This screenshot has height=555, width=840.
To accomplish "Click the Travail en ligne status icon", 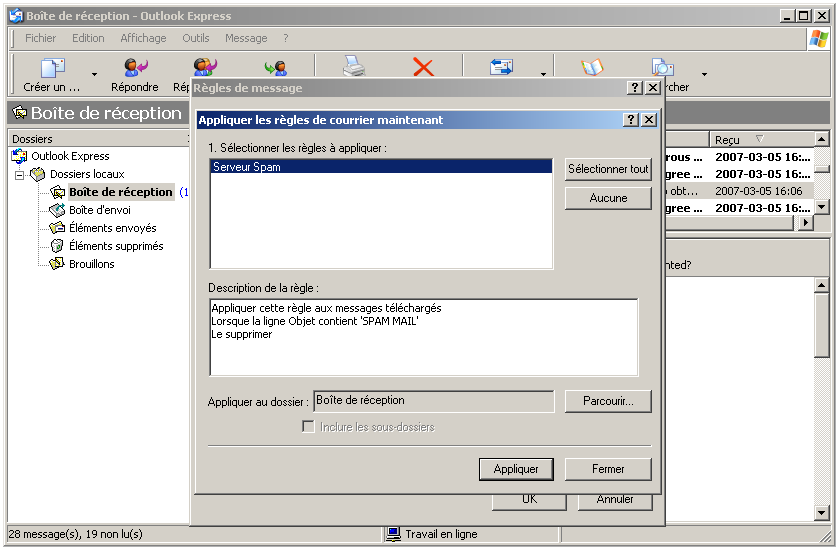I will click(394, 534).
